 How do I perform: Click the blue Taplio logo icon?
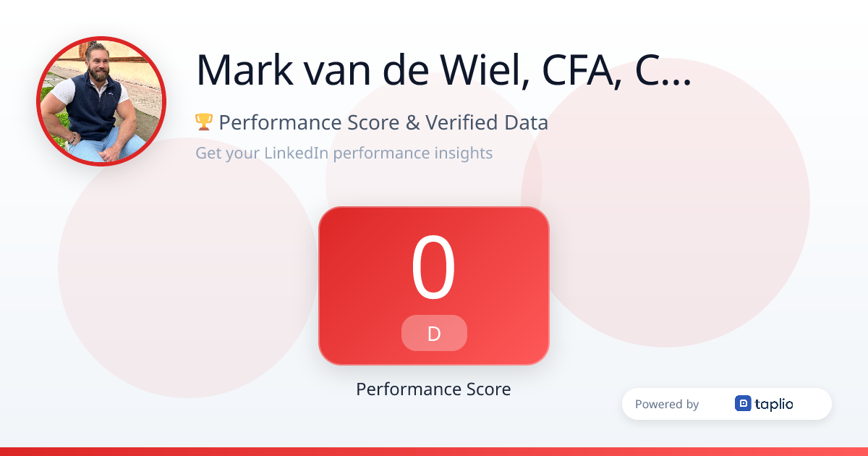coord(743,404)
